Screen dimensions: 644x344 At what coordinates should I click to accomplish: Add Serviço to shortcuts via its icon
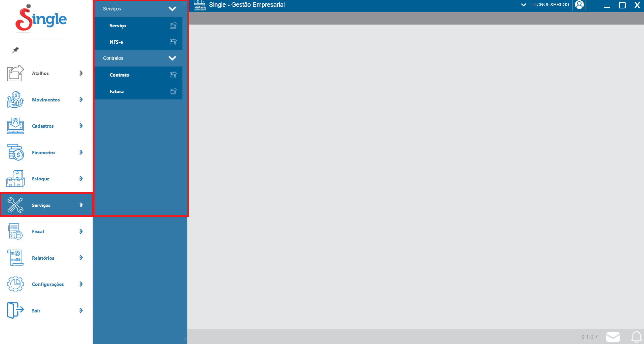pyautogui.click(x=173, y=26)
